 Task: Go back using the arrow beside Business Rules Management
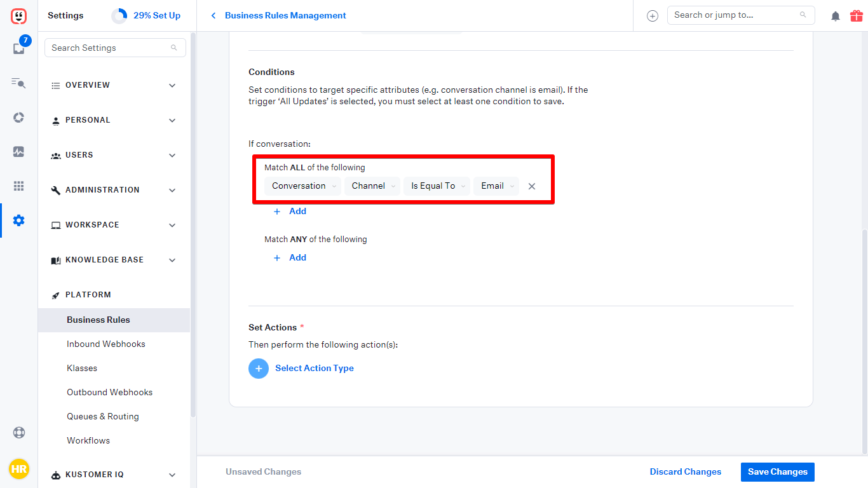coord(213,16)
